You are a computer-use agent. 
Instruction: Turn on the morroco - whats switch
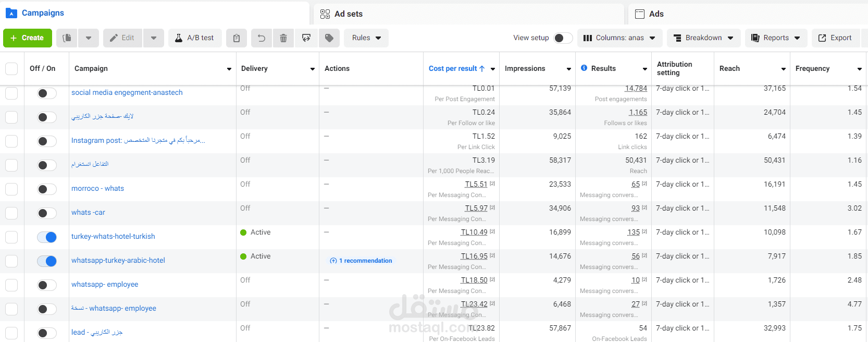pyautogui.click(x=47, y=189)
